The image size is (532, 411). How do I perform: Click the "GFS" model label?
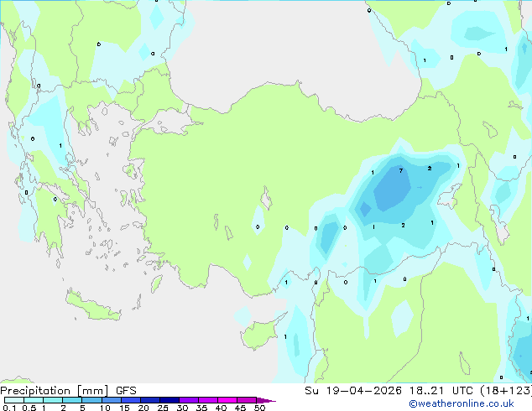coord(126,391)
